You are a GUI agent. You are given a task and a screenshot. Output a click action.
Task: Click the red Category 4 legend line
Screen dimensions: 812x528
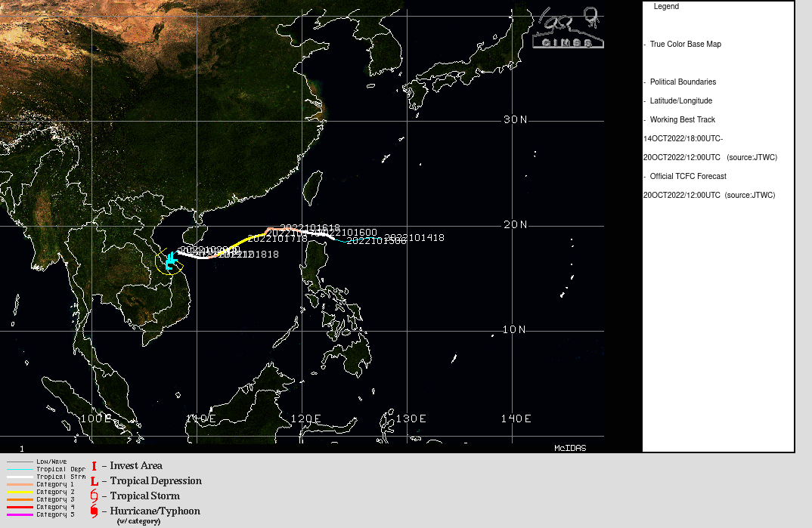coord(20,507)
